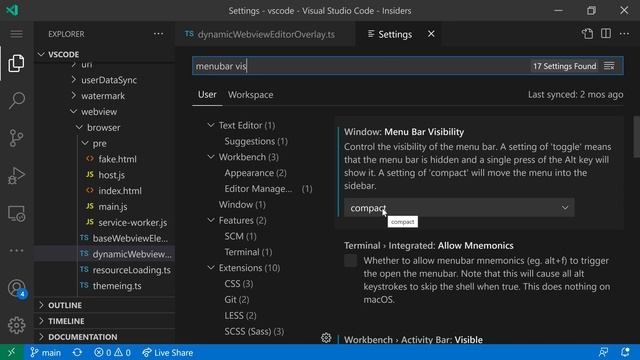Collapse Extensions settings group
The height and width of the screenshot is (360, 640).
pyautogui.click(x=211, y=268)
